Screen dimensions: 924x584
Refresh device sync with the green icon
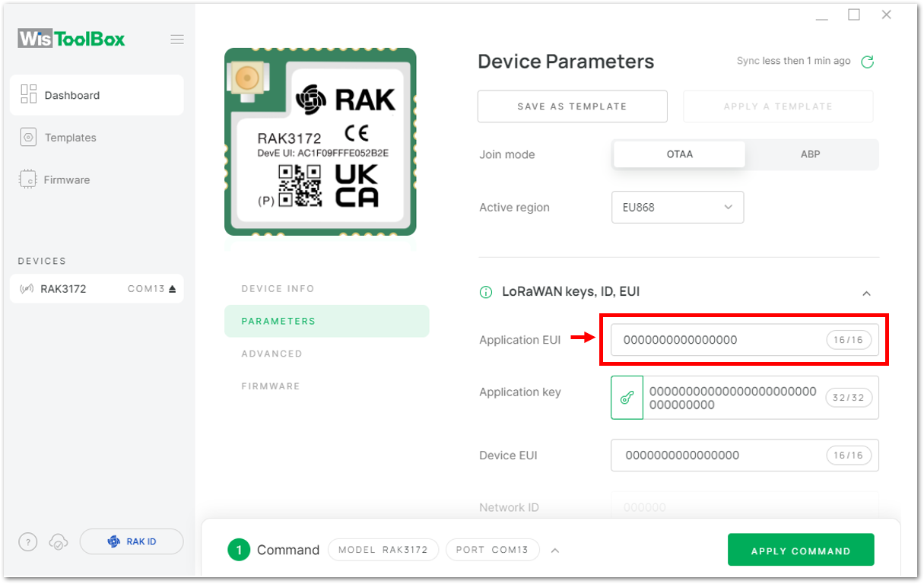867,62
